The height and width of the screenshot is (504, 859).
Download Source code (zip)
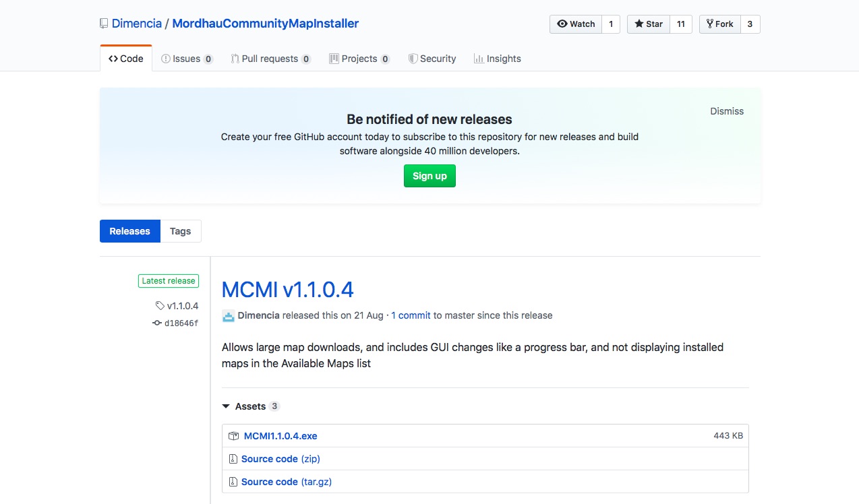[280, 459]
